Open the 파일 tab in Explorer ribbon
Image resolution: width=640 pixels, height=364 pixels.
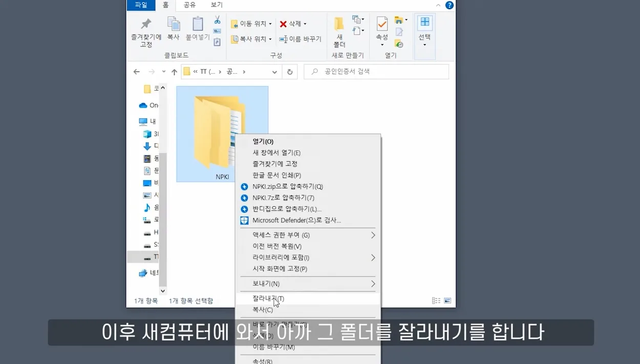(141, 5)
